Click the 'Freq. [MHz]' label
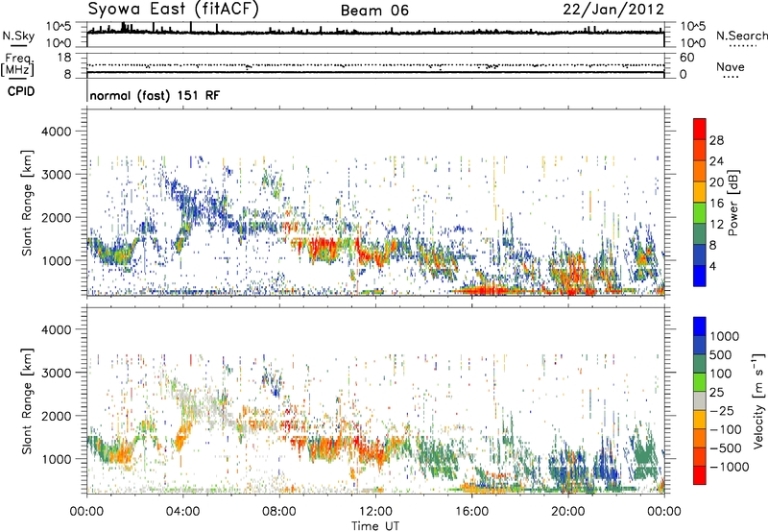 click(17, 65)
